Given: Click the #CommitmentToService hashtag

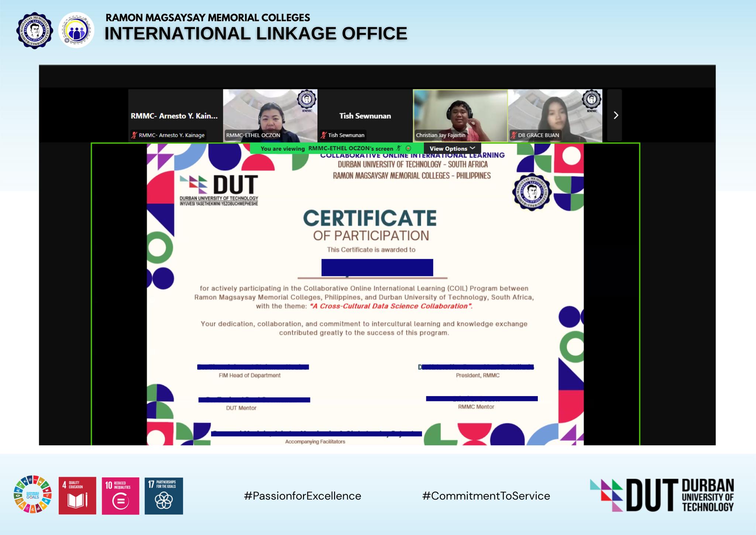Looking at the screenshot, I should click(486, 496).
